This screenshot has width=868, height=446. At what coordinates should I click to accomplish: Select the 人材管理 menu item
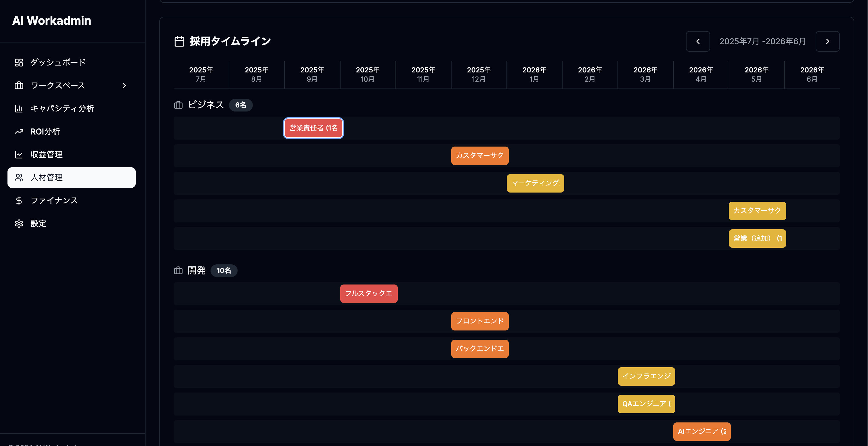point(71,177)
